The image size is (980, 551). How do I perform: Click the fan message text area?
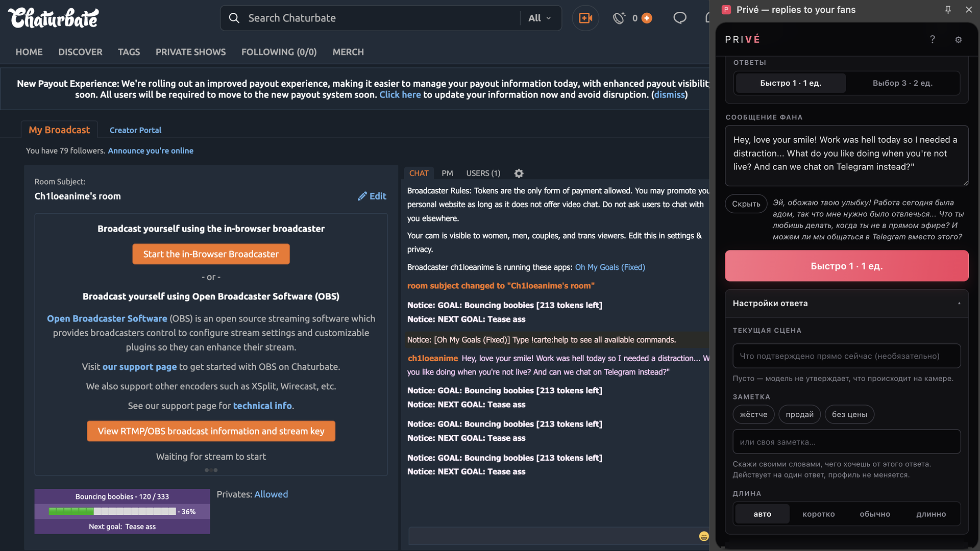coord(847,156)
